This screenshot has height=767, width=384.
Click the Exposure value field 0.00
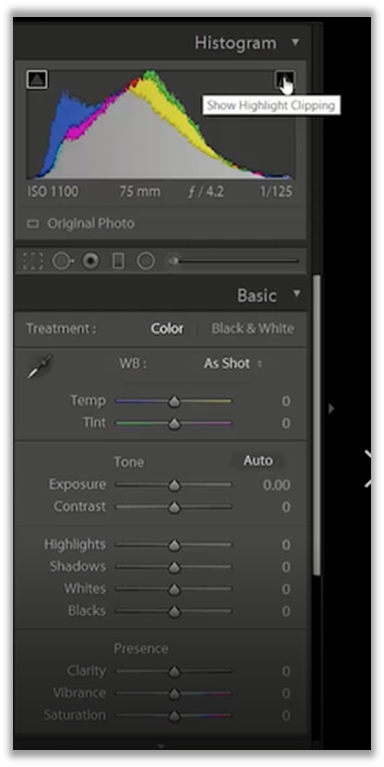tap(276, 485)
